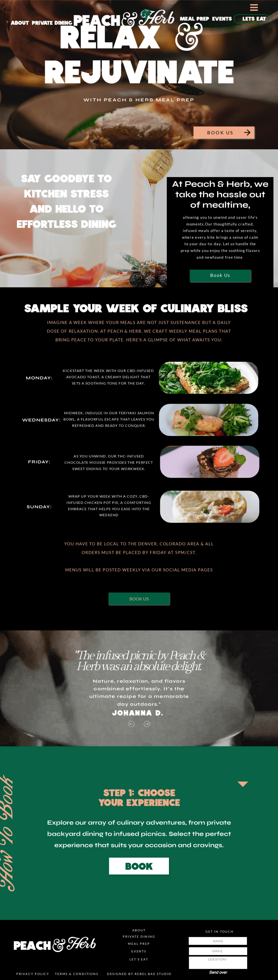Click the white BOOK button in step one
Screen dimensions: 278x980
(139, 866)
